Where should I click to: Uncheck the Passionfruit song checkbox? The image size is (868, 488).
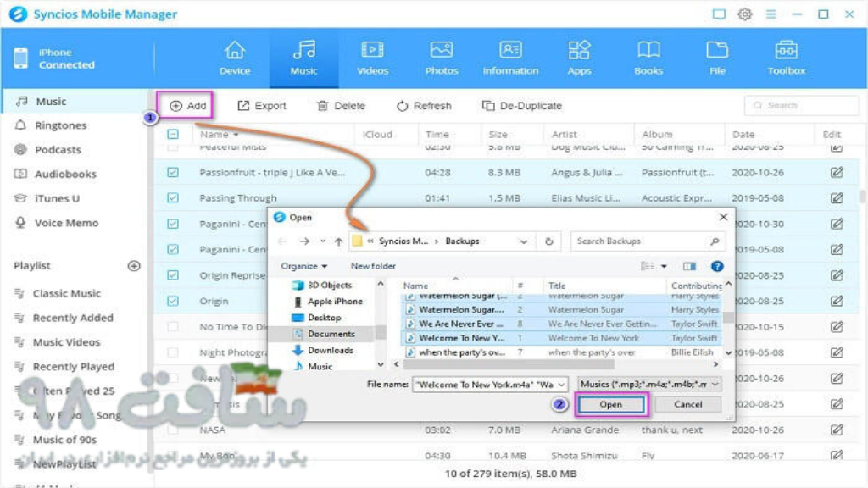(x=173, y=172)
